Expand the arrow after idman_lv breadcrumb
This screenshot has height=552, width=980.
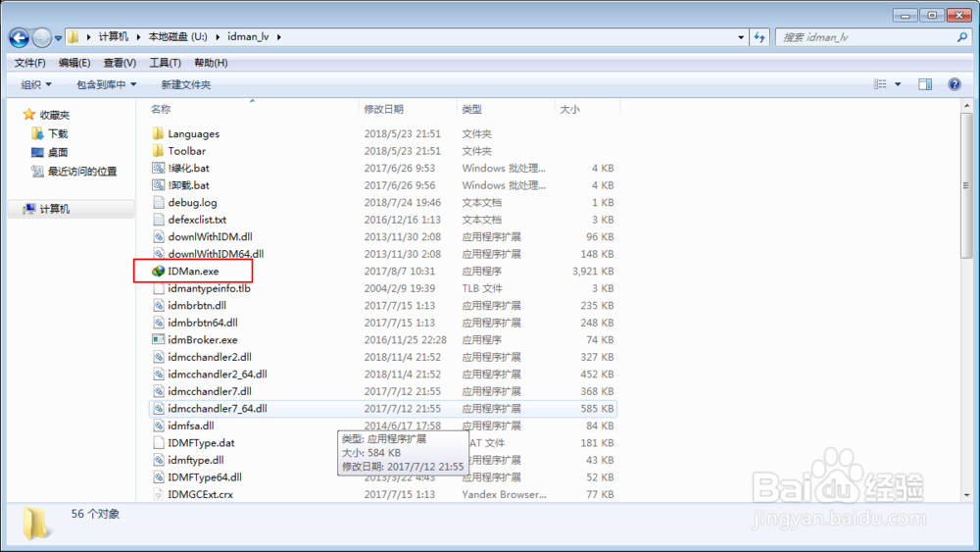point(278,37)
